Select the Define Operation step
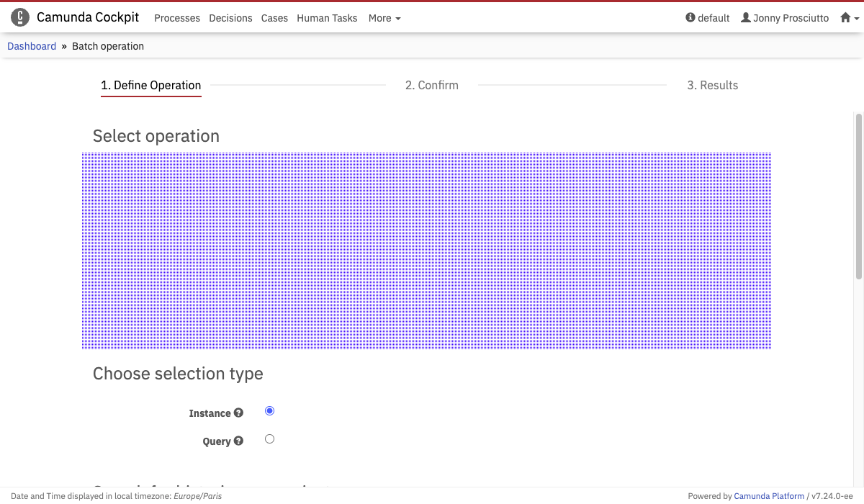Image resolution: width=864 pixels, height=504 pixels. [x=150, y=85]
